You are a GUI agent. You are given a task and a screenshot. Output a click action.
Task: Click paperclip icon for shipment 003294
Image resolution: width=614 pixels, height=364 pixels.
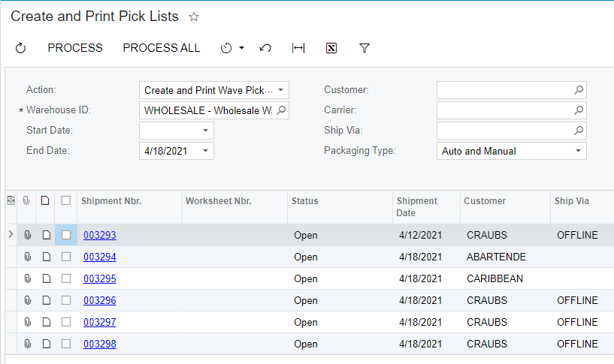click(x=27, y=257)
